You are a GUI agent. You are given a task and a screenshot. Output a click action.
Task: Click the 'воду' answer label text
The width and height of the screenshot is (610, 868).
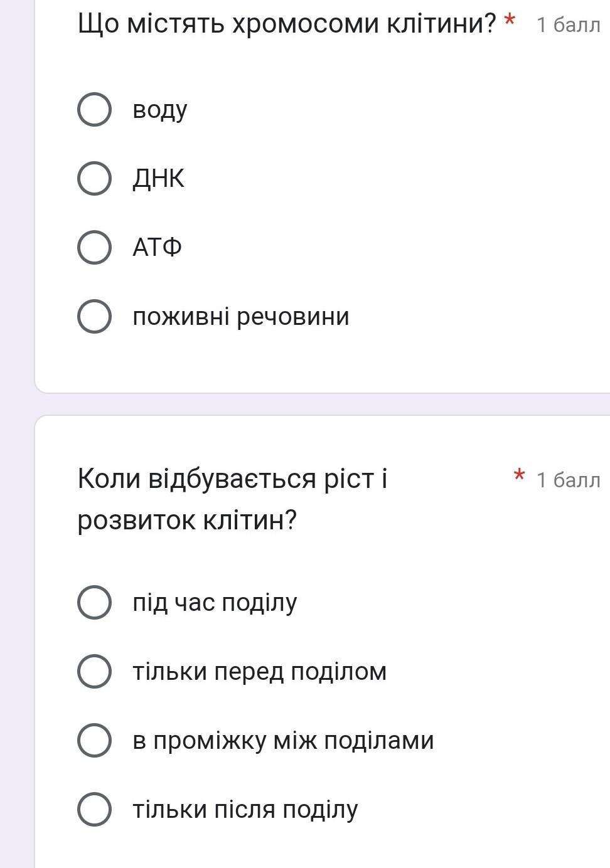tap(160, 110)
